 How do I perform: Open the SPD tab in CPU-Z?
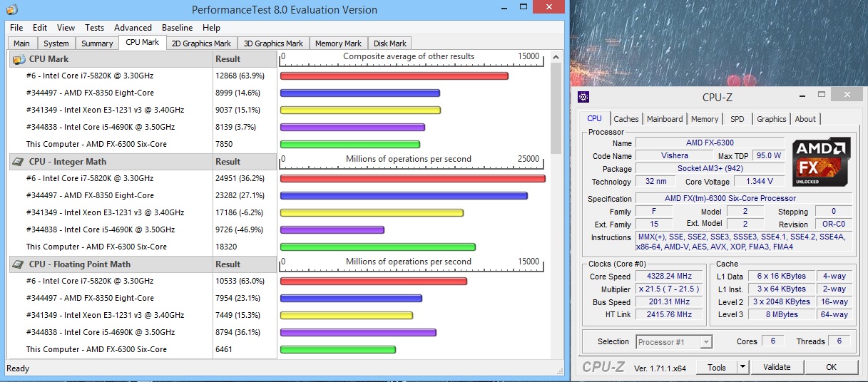[x=737, y=119]
